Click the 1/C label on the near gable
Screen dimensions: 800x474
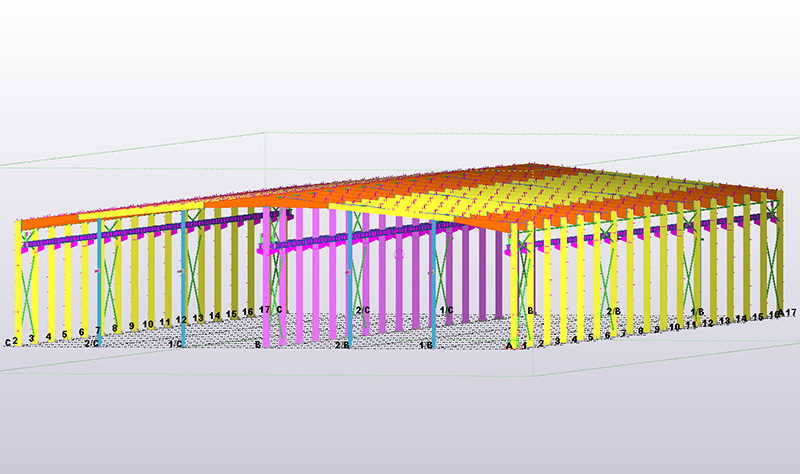175,344
